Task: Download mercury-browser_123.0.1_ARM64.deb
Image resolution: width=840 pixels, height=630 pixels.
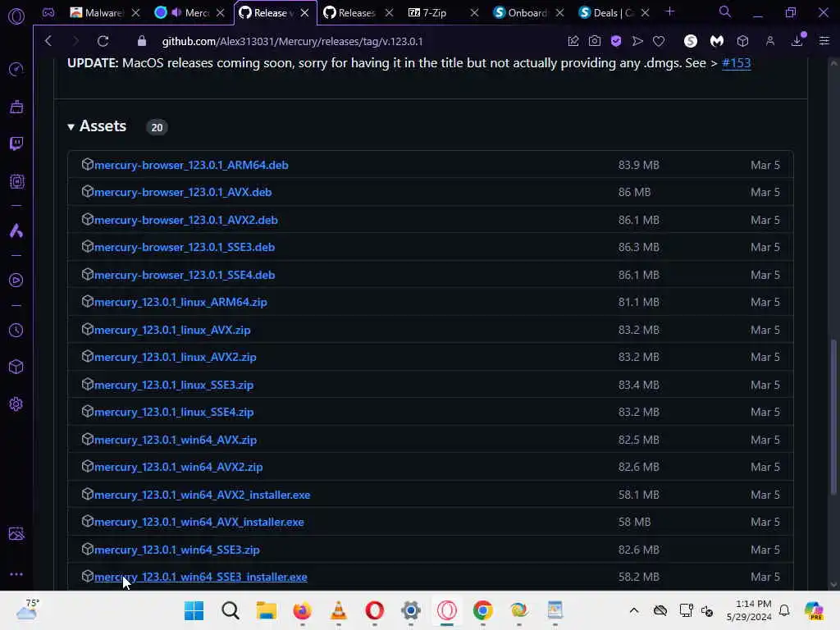Action: coord(191,165)
